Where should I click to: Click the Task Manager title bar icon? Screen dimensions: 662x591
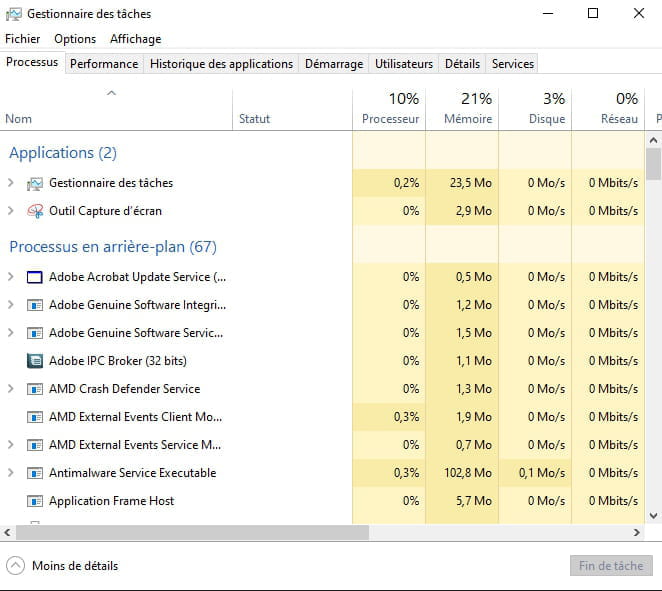tap(14, 14)
